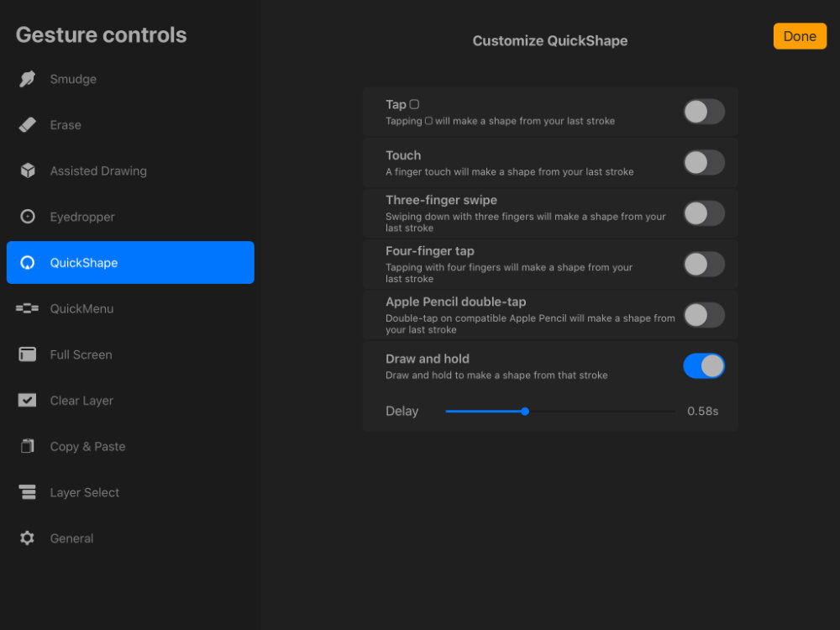This screenshot has height=630, width=840.
Task: Enable Apple Pencil double-tap toggle
Action: point(704,316)
